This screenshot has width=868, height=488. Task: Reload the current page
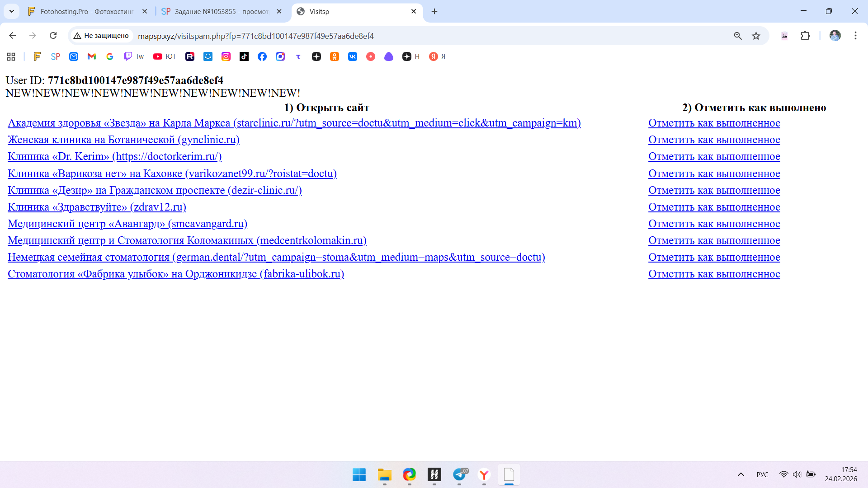point(53,36)
